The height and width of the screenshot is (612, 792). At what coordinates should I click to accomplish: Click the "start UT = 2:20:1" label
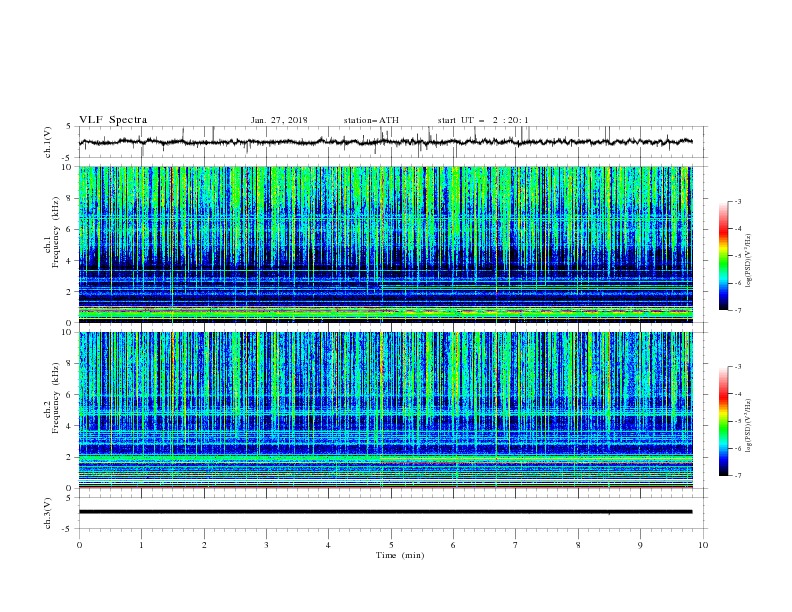click(483, 120)
